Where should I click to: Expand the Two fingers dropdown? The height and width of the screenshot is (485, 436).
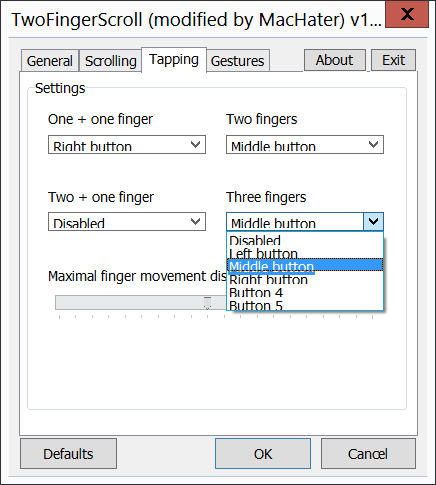click(x=305, y=144)
